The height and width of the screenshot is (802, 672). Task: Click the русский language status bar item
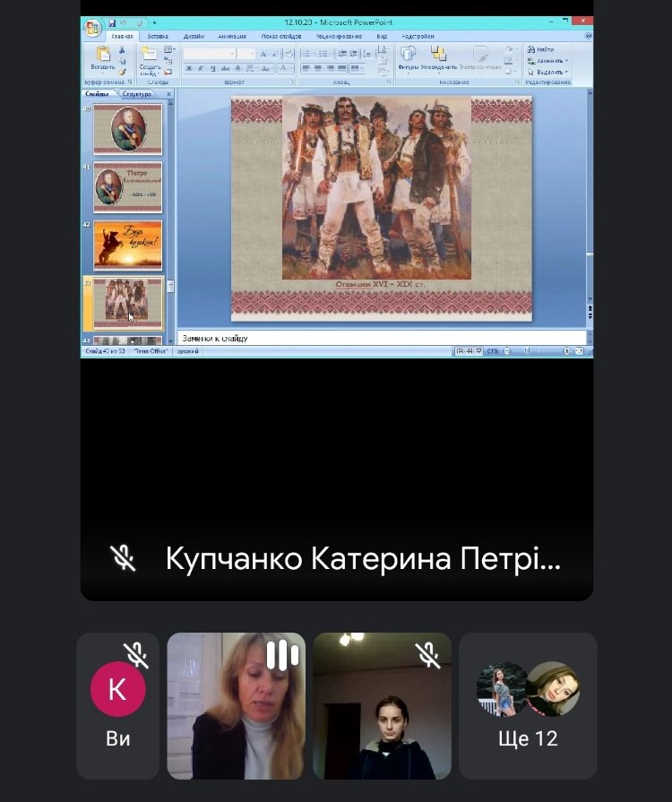tap(187, 351)
